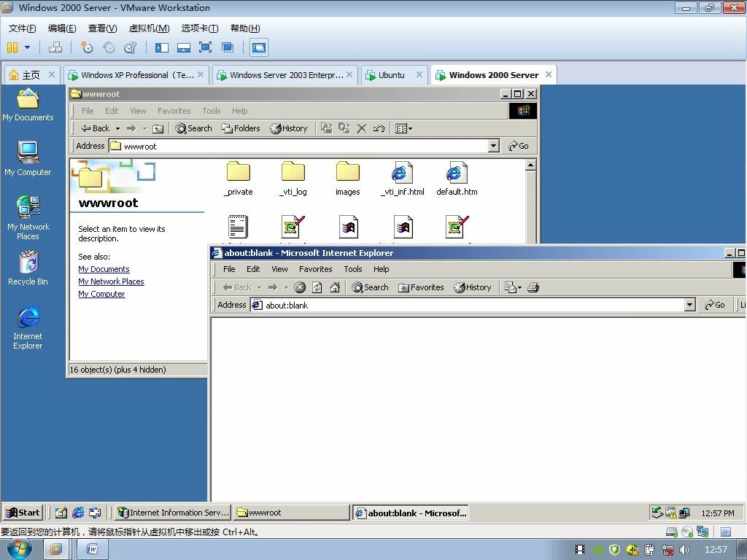Viewport: 747px width, 560px height.
Task: Click Search in the wwwroot window toolbar
Action: click(193, 128)
